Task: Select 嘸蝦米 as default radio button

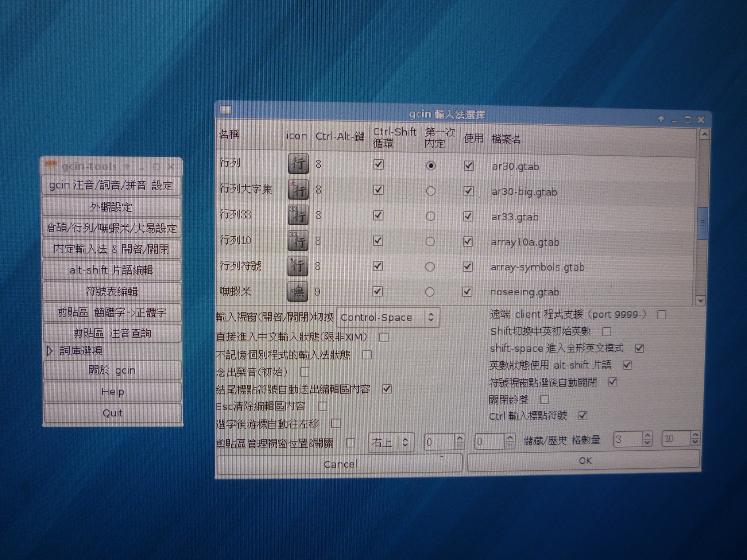Action: [430, 292]
